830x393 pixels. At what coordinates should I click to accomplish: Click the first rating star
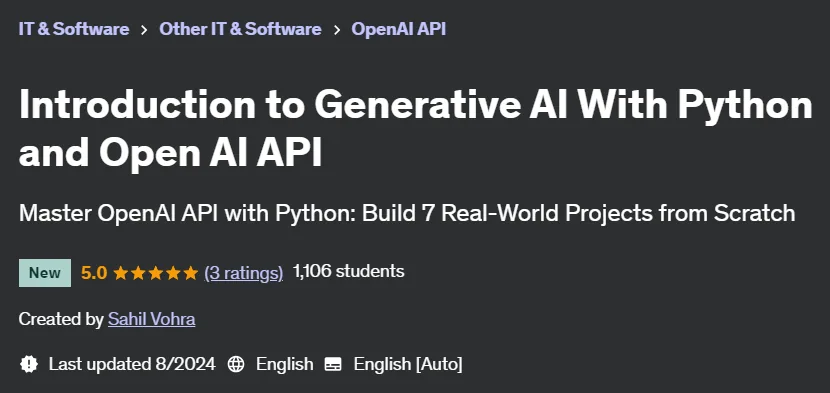point(121,273)
